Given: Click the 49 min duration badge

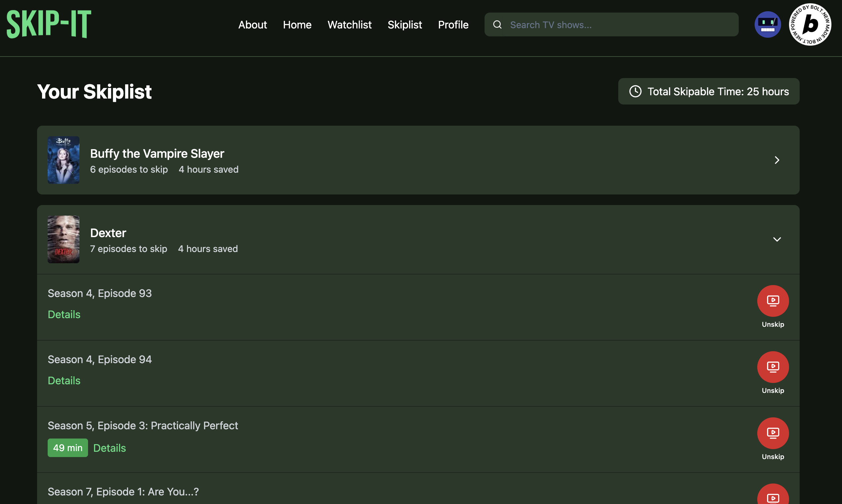Looking at the screenshot, I should tap(68, 448).
